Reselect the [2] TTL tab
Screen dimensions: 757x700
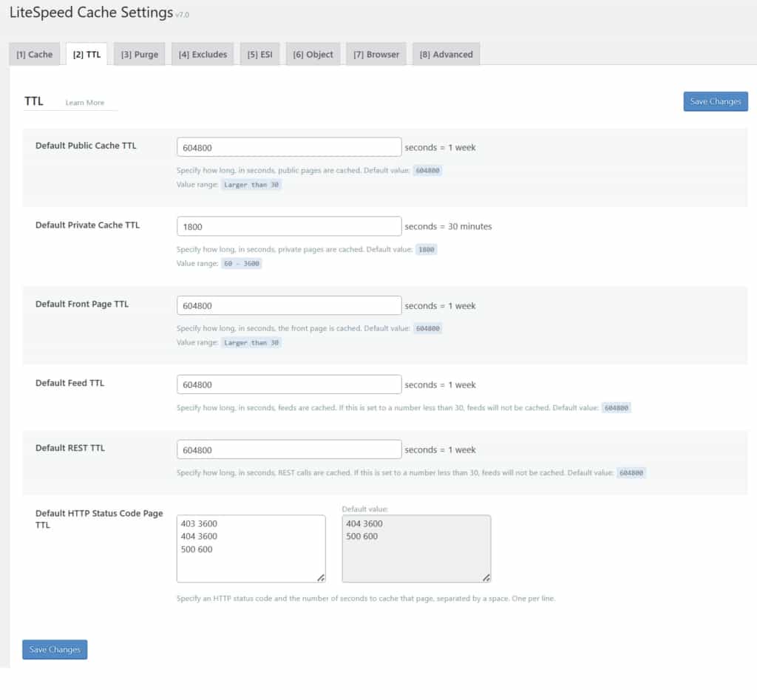[86, 53]
